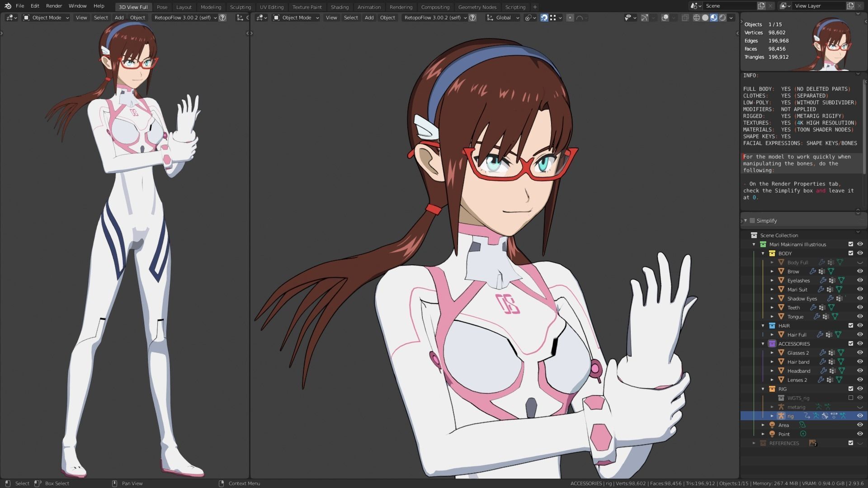This screenshot has height=488, width=868.
Task: Expand the Simplify panel
Action: tap(745, 221)
